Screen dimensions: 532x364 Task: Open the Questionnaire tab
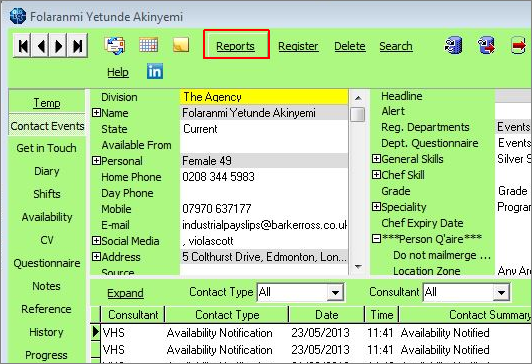(x=47, y=263)
